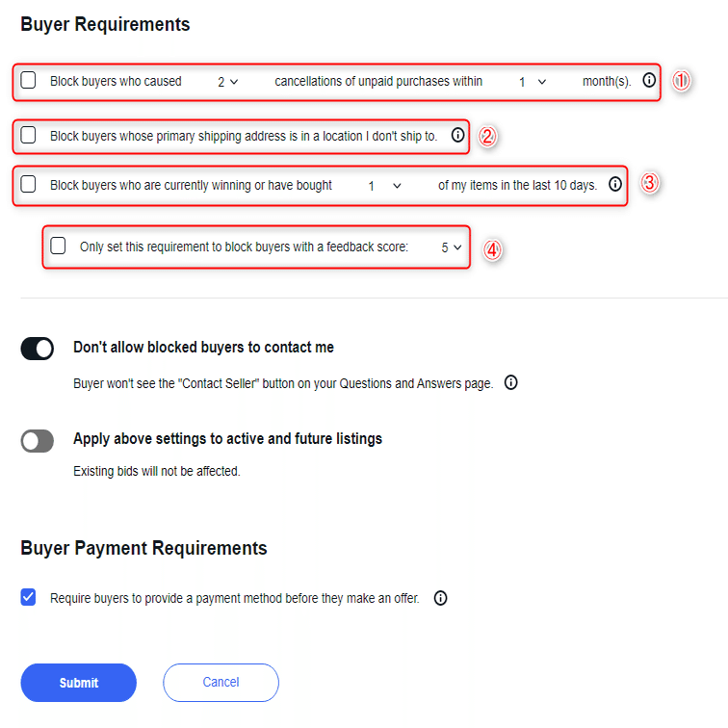Image resolution: width=728 pixels, height=728 pixels.
Task: Open the months dropdown showing 1
Action: (533, 82)
